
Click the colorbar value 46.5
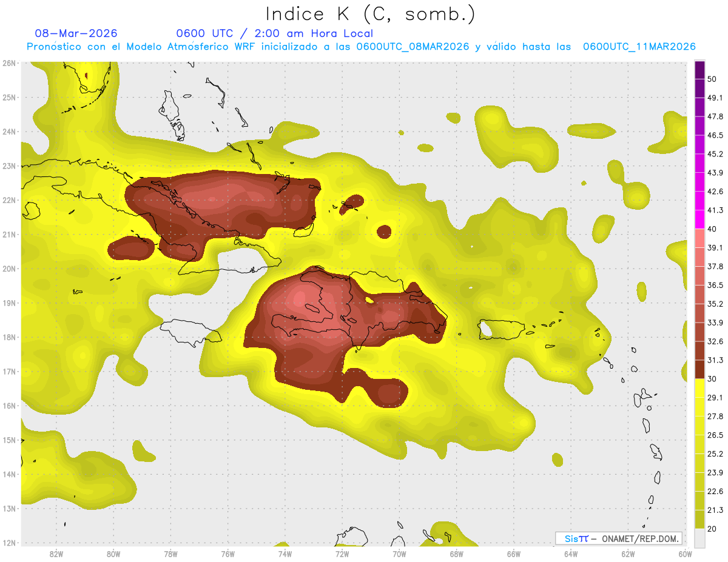[x=715, y=135]
